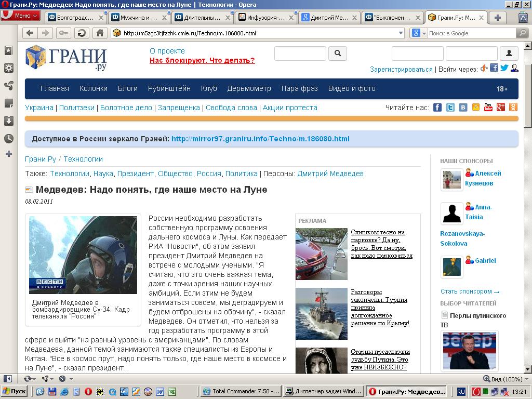Click the Back navigation arrow
532x399 pixels.
[30, 33]
